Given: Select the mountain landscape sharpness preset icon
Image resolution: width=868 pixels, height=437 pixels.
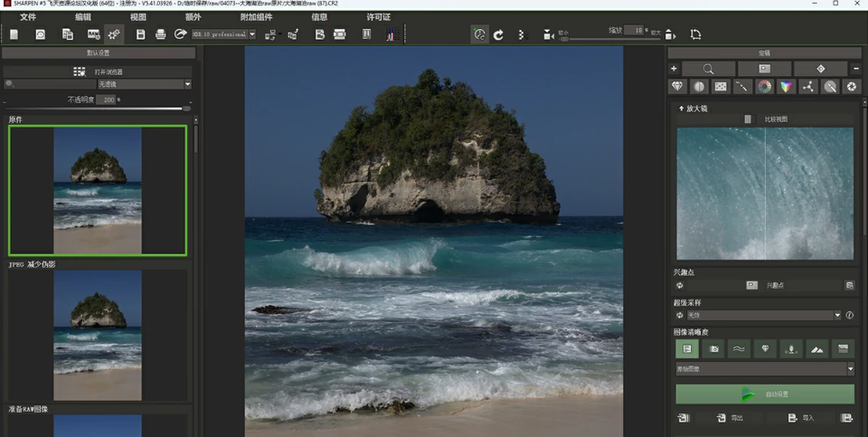Looking at the screenshot, I should [817, 349].
